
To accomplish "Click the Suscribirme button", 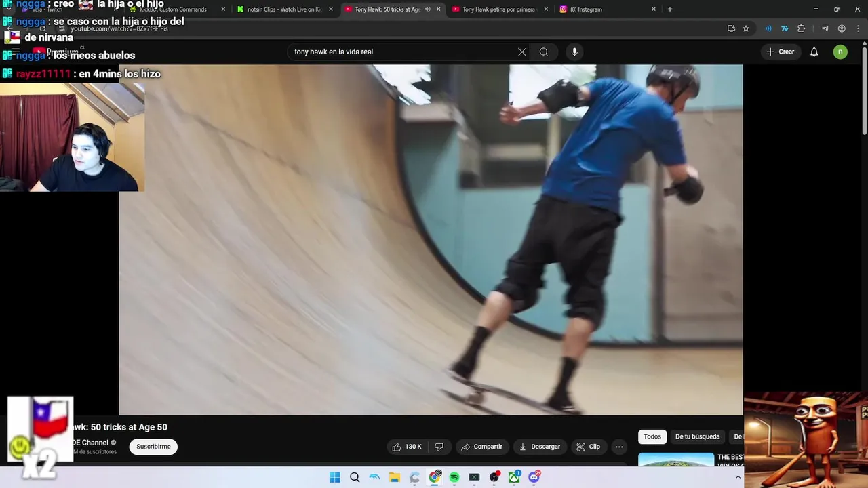I will point(153,447).
